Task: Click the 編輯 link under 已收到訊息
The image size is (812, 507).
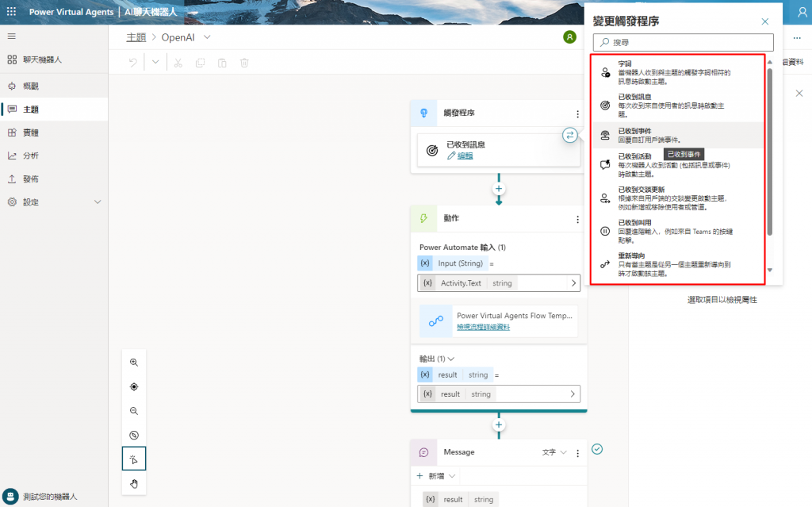Action: tap(465, 156)
